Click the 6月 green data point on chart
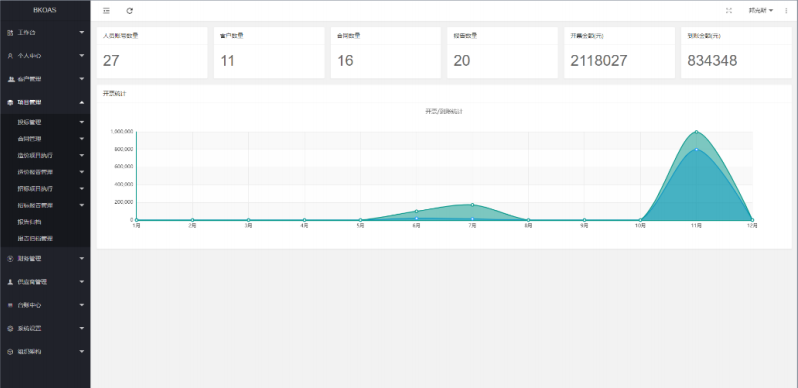 pos(416,211)
